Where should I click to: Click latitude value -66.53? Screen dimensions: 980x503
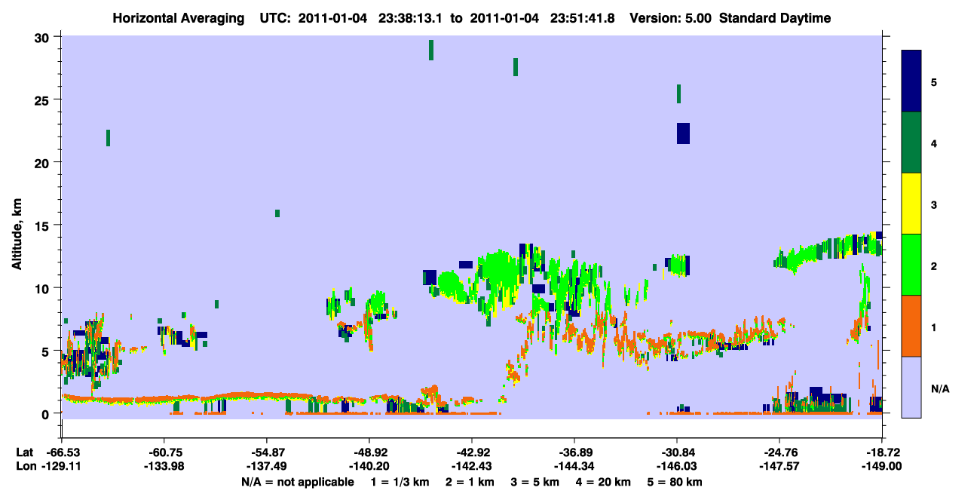(x=62, y=452)
